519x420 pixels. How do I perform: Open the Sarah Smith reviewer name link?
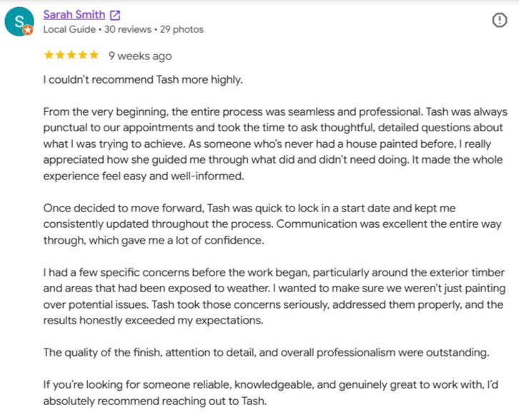(74, 15)
